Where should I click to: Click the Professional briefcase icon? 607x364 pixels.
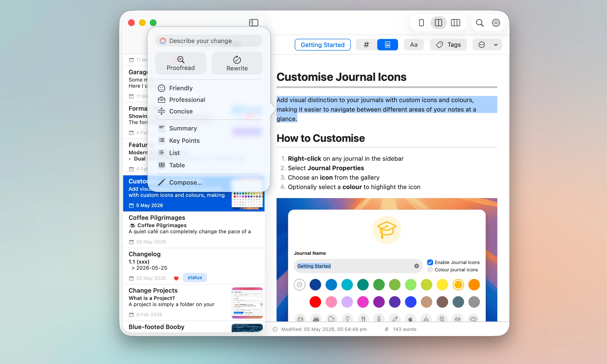tap(161, 100)
